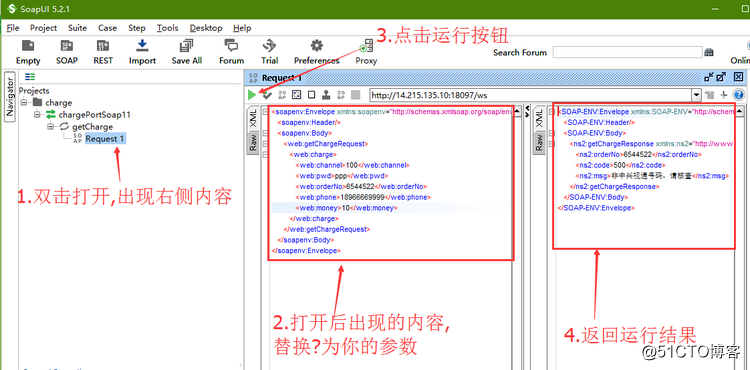Click the add endpoint plus icon
The image size is (750, 370).
click(724, 95)
